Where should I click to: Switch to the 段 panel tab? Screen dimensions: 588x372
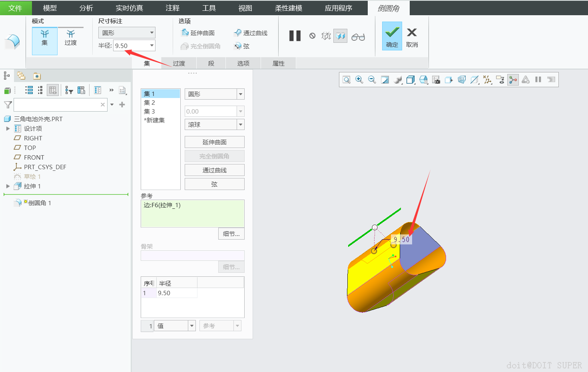pos(211,64)
